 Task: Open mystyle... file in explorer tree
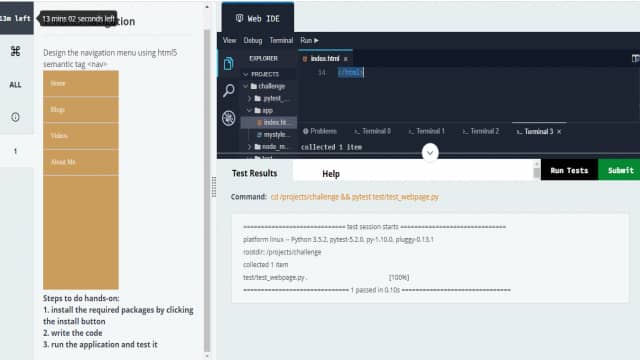273,135
